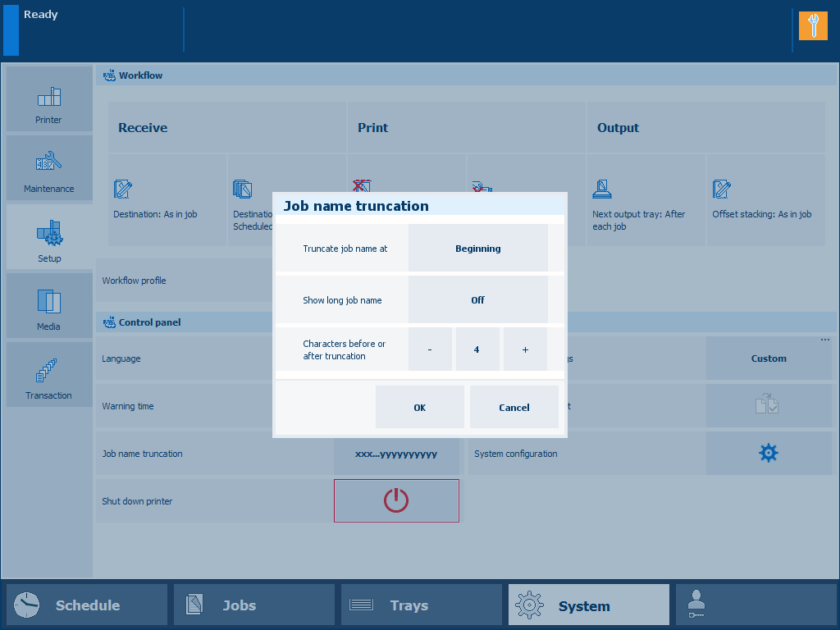The width and height of the screenshot is (840, 630).
Task: Open the Transaction section icon
Action: click(x=49, y=375)
